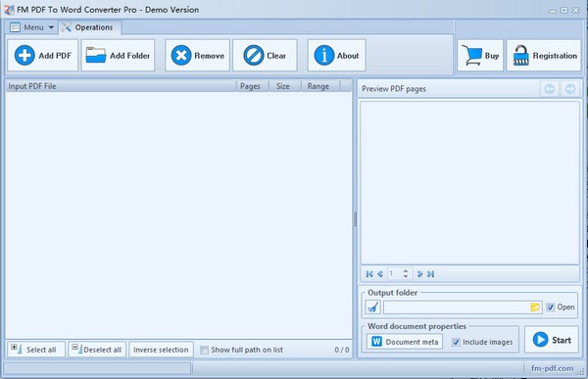Toggle Open folder after conversion checkbox
The image size is (588, 379).
550,308
